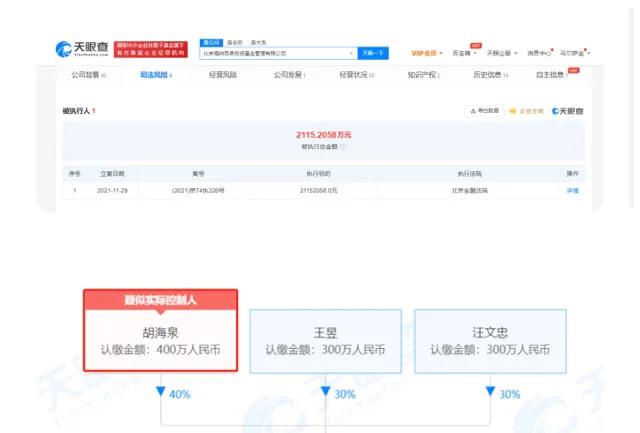Select the 查老板 search tab

pos(235,42)
